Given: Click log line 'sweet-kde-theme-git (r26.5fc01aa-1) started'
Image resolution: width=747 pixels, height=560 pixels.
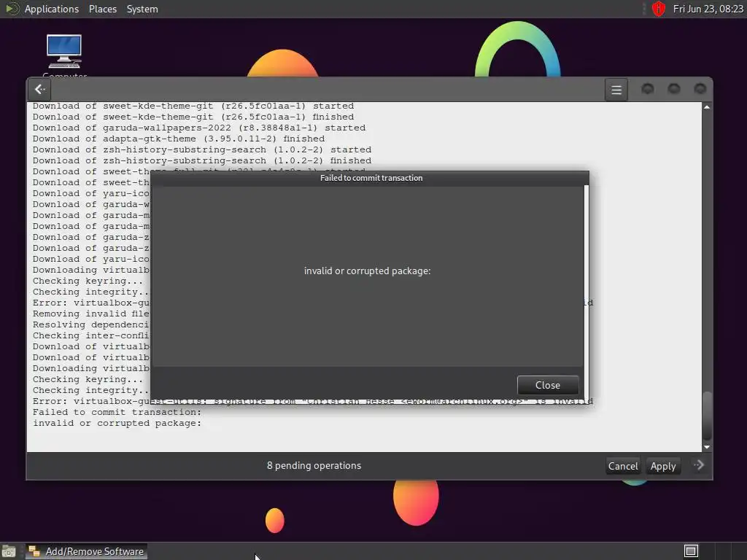Looking at the screenshot, I should [x=193, y=106].
